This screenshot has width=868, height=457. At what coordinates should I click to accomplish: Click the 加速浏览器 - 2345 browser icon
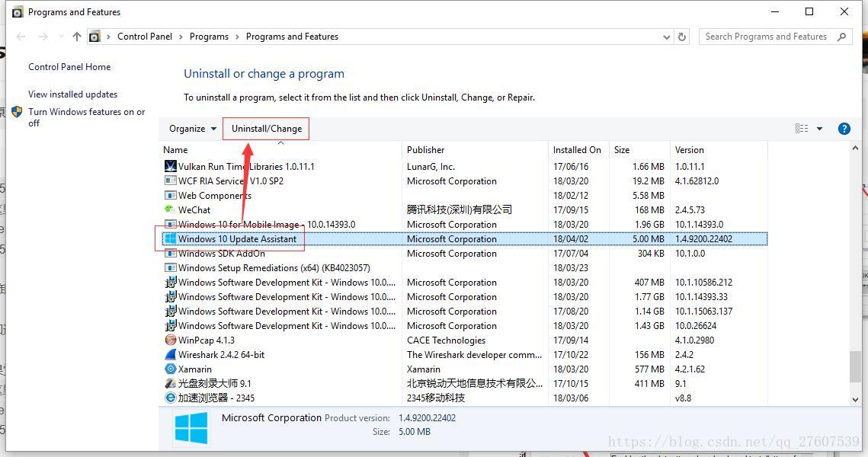(171, 398)
